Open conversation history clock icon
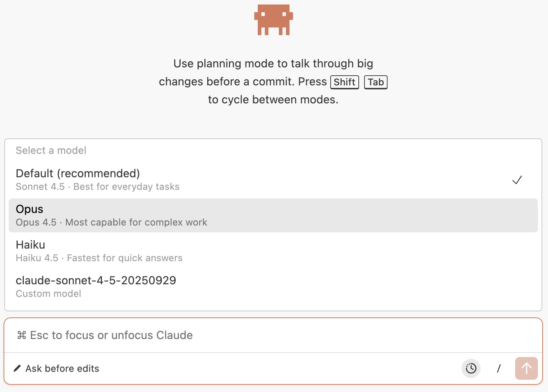This screenshot has width=548, height=392. [471, 368]
